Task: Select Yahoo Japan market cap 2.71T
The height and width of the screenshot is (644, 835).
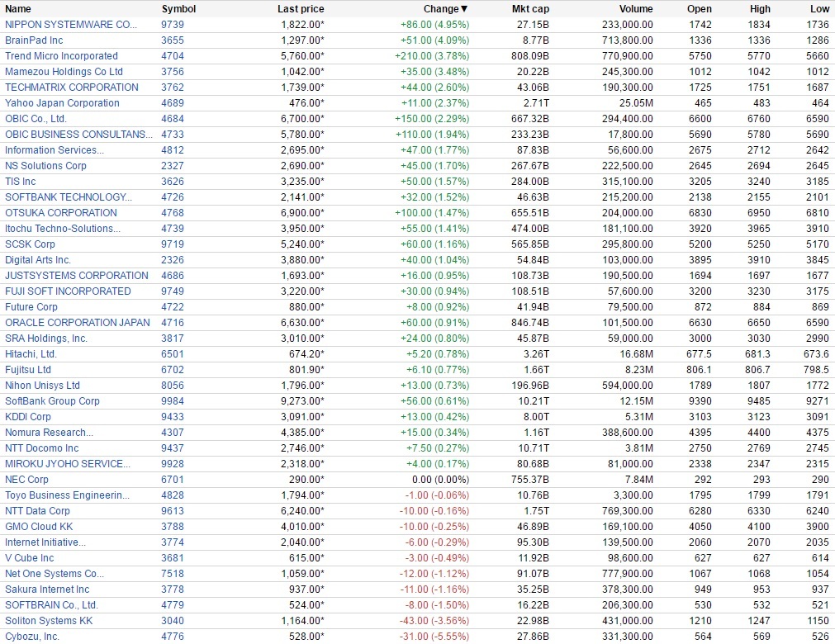Action: pyautogui.click(x=534, y=103)
